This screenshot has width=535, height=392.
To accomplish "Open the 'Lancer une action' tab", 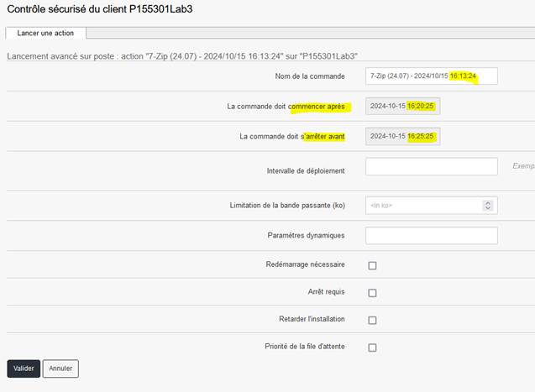I will [x=45, y=33].
